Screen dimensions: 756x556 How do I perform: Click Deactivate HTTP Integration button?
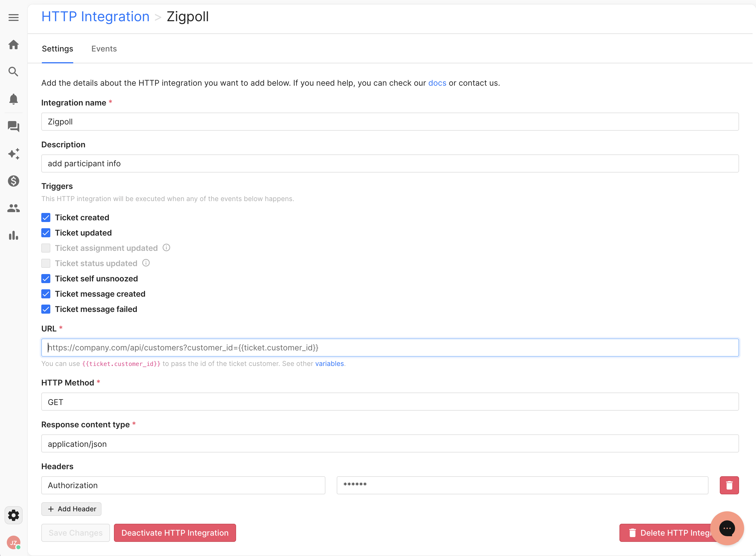click(x=175, y=533)
